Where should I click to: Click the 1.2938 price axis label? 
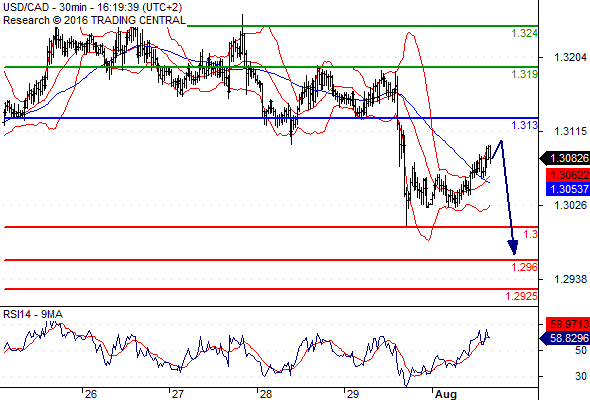coord(570,279)
